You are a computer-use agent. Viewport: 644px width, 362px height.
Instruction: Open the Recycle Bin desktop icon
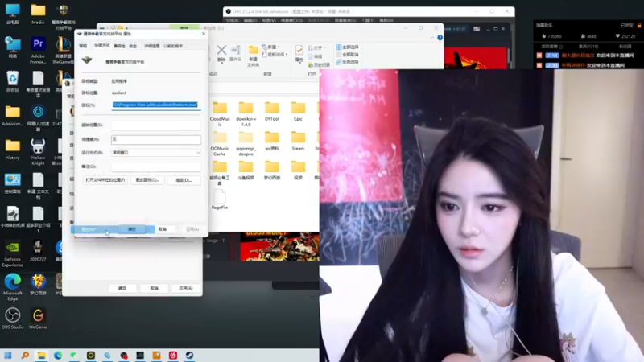point(12,81)
